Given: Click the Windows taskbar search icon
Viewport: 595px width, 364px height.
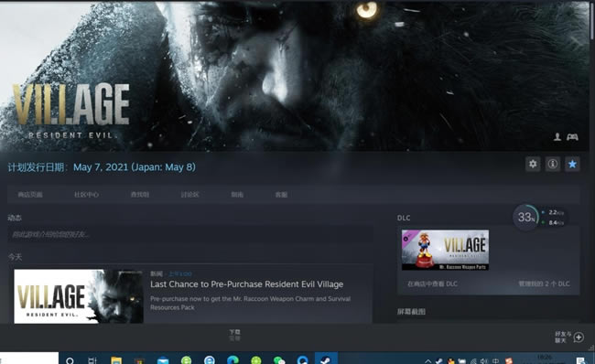Looking at the screenshot, I should pos(70,360).
